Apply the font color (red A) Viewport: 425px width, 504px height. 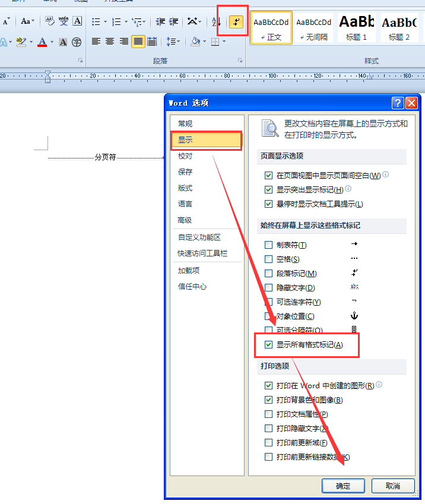(42, 42)
